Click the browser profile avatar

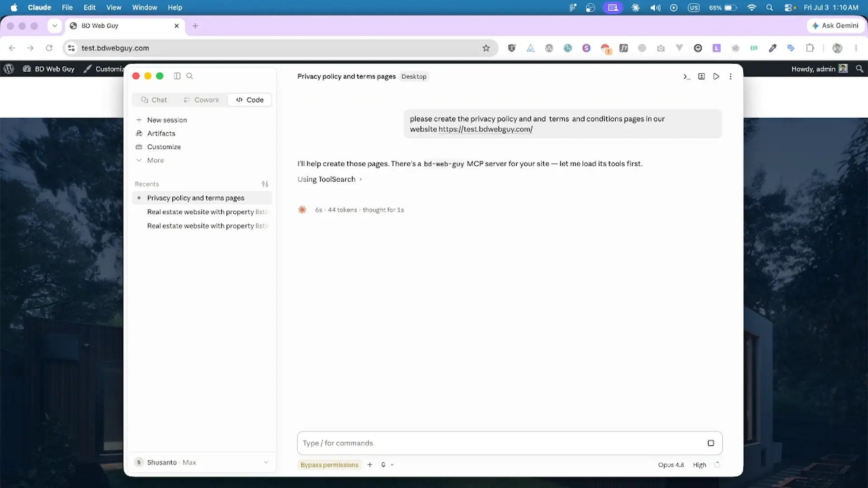click(837, 48)
